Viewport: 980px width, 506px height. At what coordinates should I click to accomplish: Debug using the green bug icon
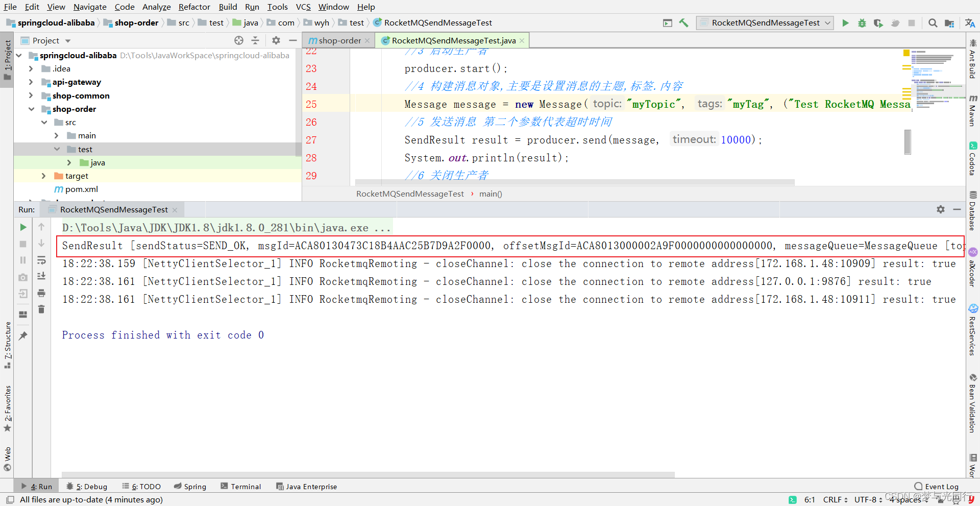pyautogui.click(x=862, y=23)
